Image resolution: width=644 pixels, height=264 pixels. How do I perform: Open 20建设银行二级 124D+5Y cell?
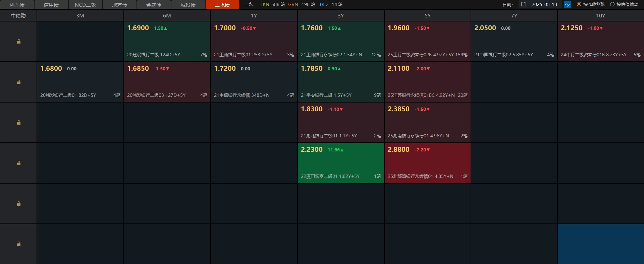pyautogui.click(x=167, y=42)
